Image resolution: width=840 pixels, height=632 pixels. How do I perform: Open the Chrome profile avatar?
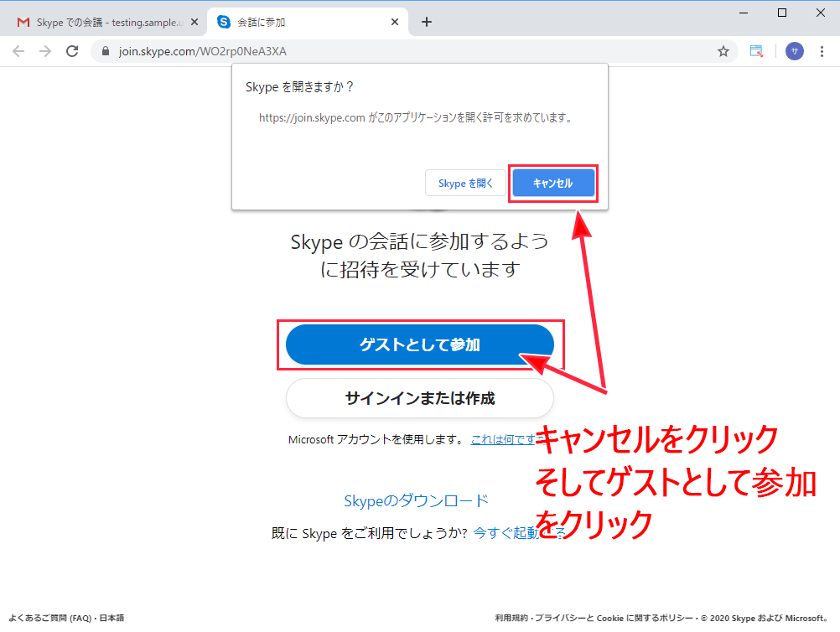click(794, 51)
